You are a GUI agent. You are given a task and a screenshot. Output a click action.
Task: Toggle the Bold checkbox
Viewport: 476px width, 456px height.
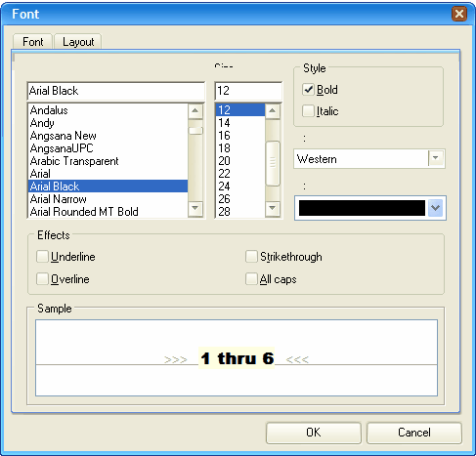point(308,90)
